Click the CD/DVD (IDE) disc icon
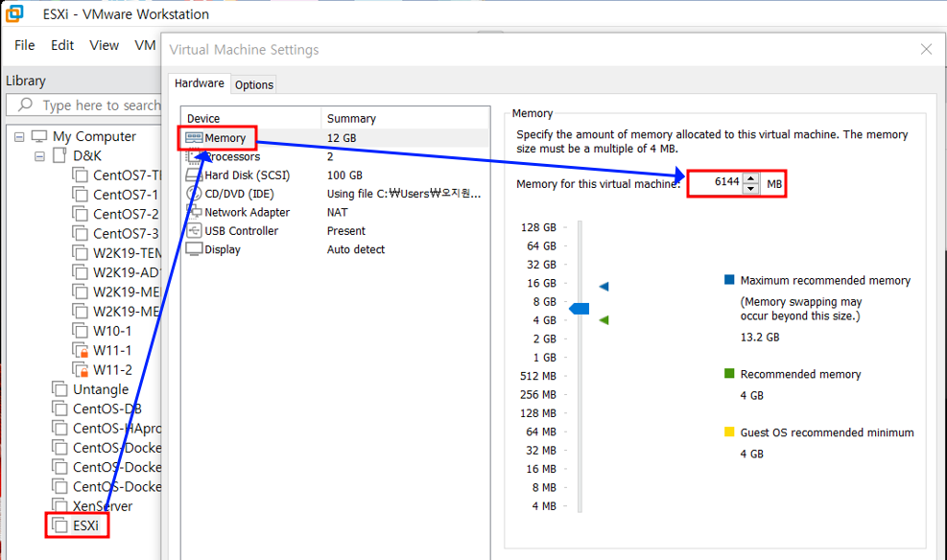 [x=194, y=194]
